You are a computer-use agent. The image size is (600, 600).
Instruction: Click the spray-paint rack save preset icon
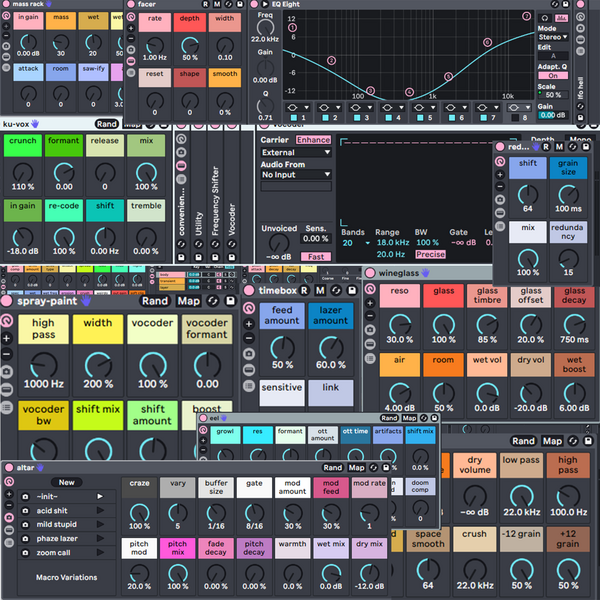point(231,300)
